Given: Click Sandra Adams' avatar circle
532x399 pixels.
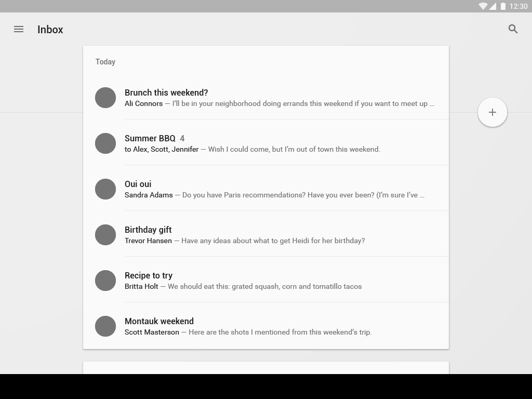Looking at the screenshot, I should click(x=105, y=189).
